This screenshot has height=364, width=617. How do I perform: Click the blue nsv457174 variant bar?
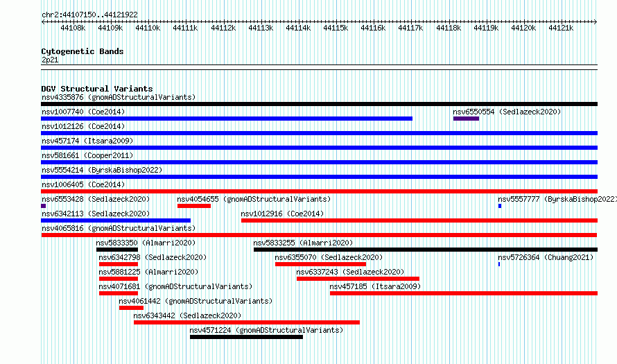[x=319, y=148]
